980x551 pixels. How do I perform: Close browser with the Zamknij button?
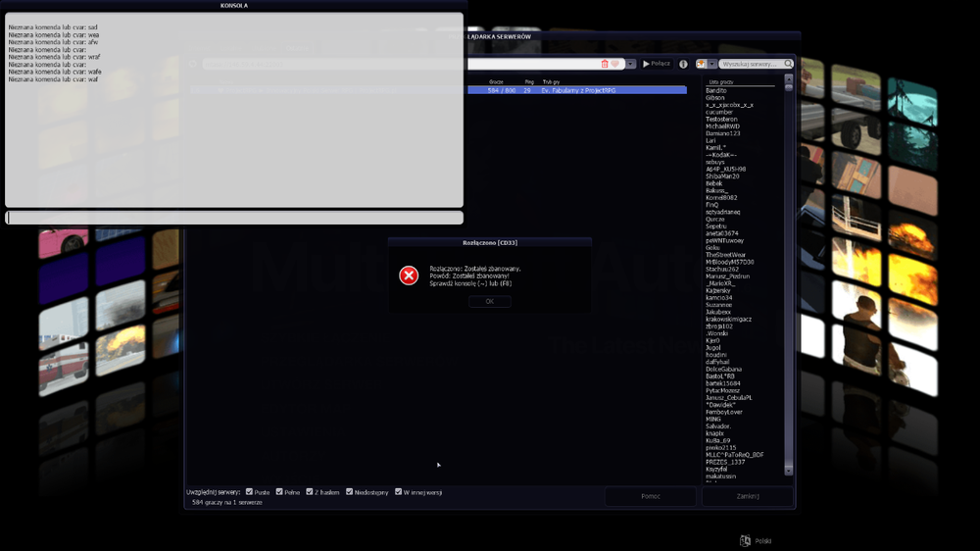(748, 496)
